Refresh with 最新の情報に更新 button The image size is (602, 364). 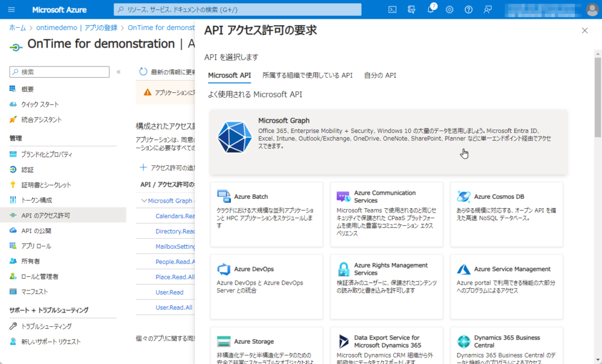click(x=168, y=72)
